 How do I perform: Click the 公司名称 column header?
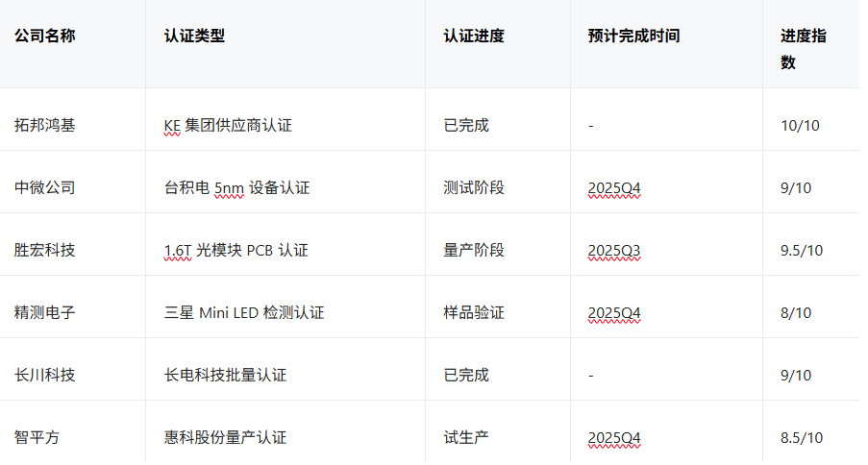(x=45, y=36)
